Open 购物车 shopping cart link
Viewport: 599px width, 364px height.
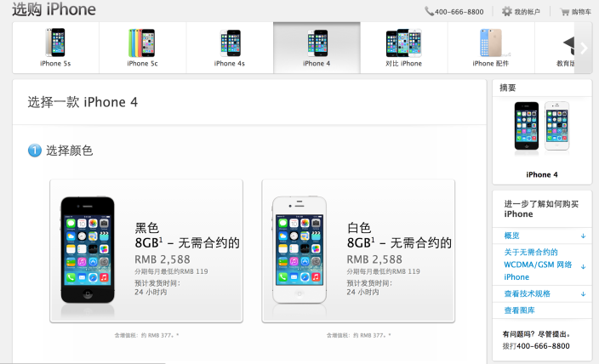(x=581, y=12)
